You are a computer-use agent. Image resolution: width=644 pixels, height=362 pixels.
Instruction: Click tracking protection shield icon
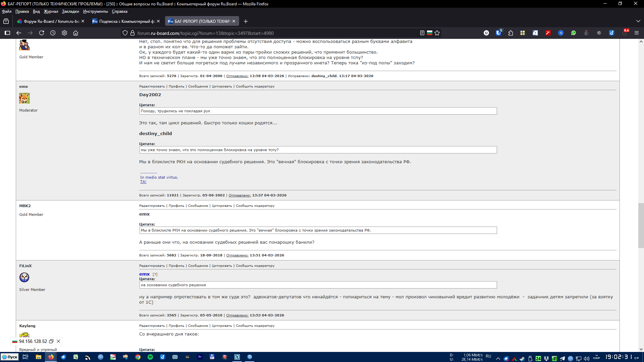click(125, 33)
